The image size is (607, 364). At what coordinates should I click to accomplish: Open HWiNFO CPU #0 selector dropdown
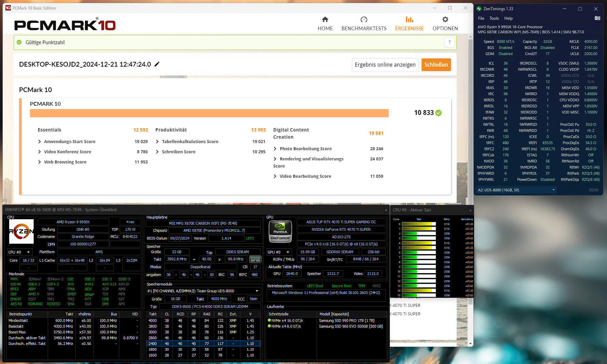click(20, 252)
